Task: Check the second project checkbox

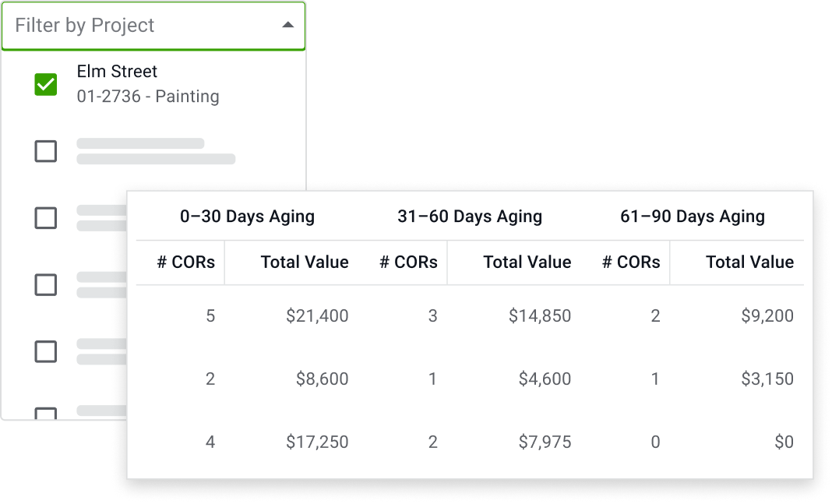Action: click(x=46, y=151)
